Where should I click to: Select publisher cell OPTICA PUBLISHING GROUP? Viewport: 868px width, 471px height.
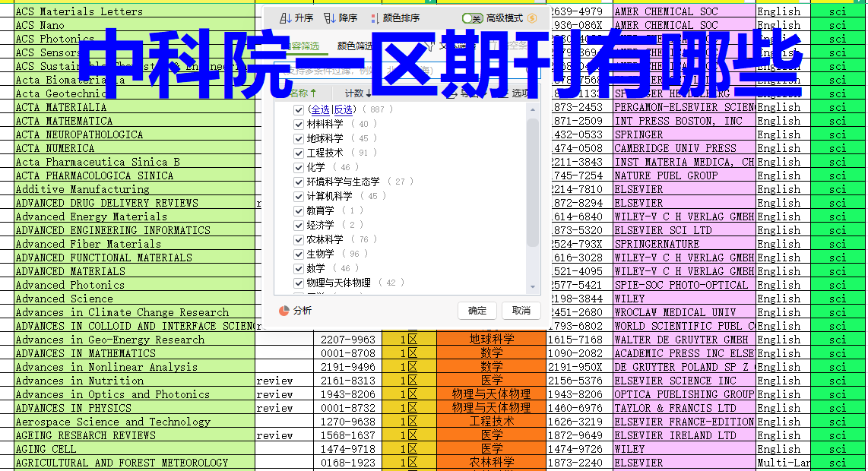click(x=684, y=394)
